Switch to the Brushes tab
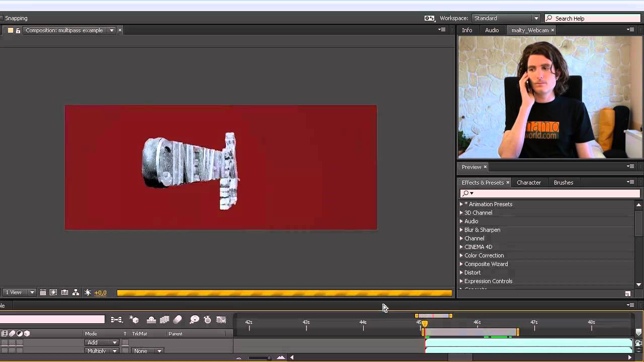 coord(563,183)
